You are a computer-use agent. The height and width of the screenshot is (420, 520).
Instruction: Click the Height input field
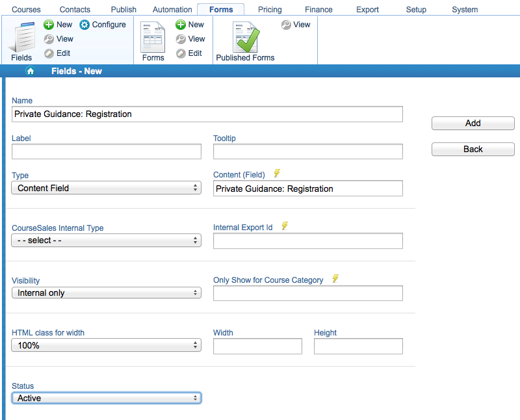[359, 346]
